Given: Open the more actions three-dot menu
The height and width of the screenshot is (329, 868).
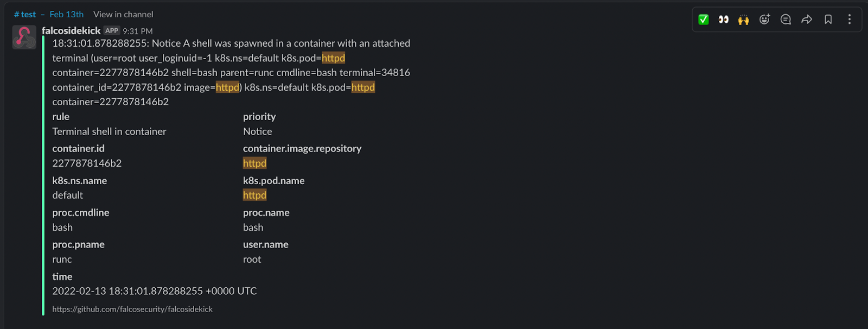Looking at the screenshot, I should (x=849, y=20).
